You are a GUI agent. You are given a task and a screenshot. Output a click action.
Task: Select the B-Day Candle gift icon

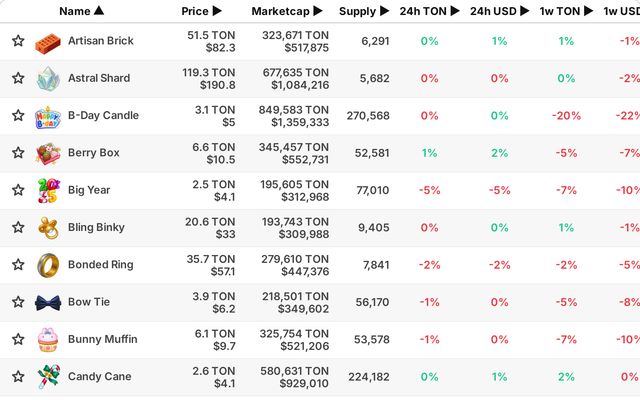click(48, 118)
